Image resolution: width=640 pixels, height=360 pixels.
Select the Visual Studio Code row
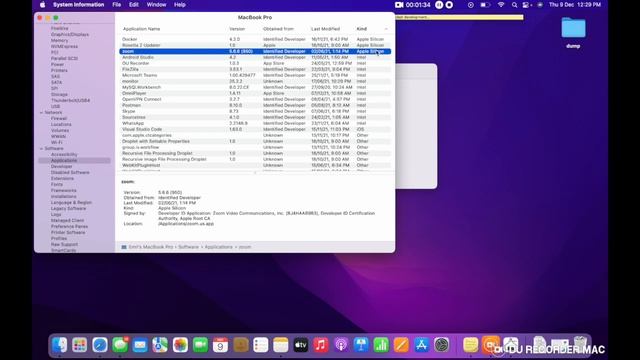(x=255, y=129)
